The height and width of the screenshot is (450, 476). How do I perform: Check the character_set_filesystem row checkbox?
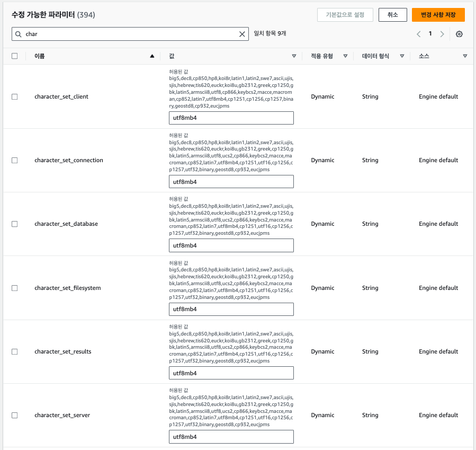pyautogui.click(x=15, y=288)
